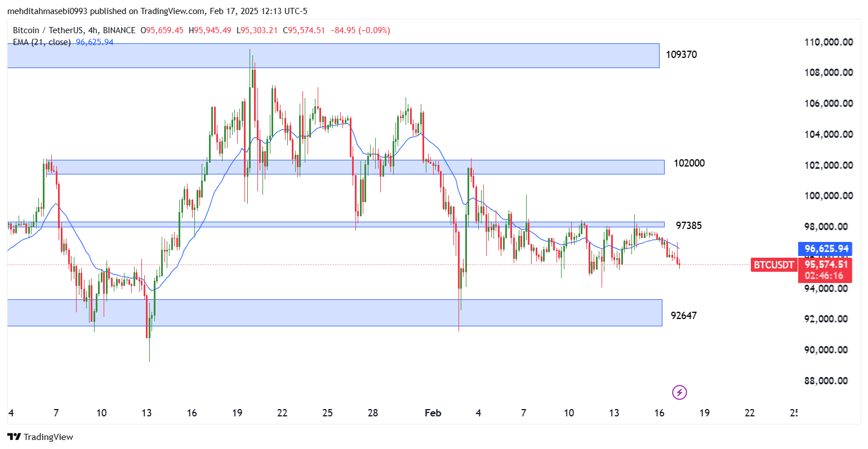Click the 94,000.00 price axis label
The height and width of the screenshot is (449, 868).
tap(826, 289)
